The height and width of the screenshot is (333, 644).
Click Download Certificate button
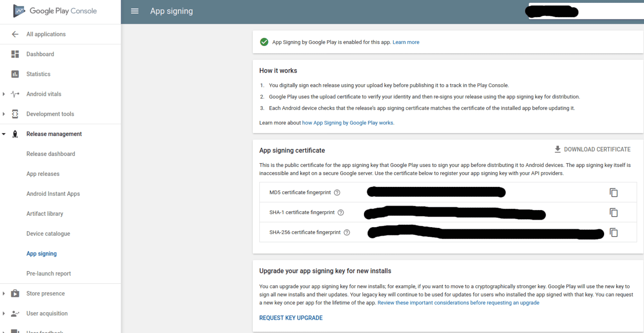click(x=592, y=149)
